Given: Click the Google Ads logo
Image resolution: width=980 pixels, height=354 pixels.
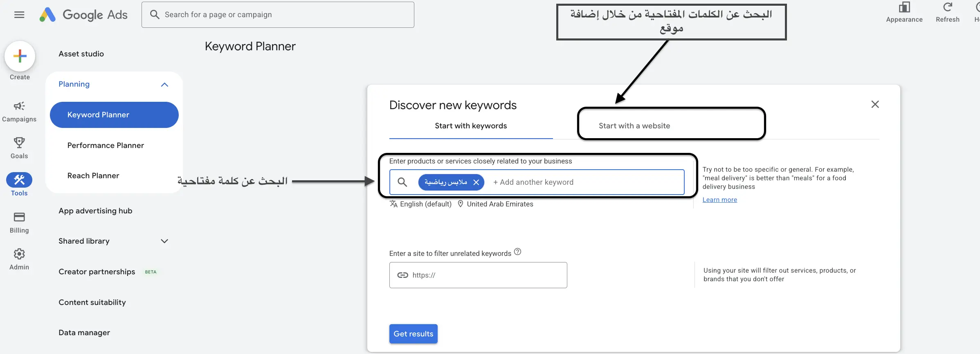Looking at the screenshot, I should point(83,15).
